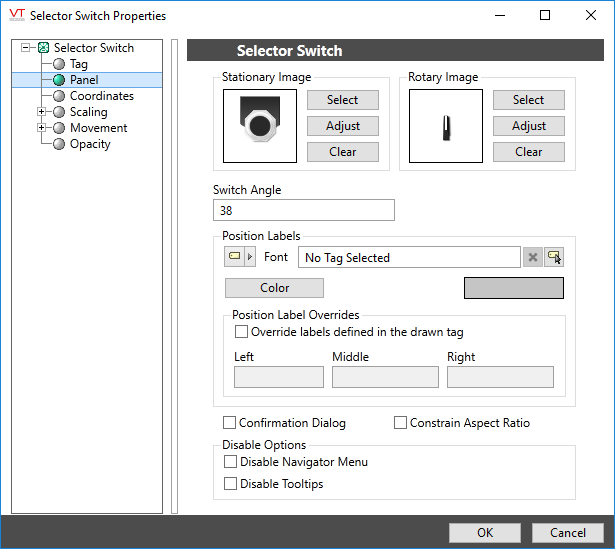Click the X icon to clear font tag
Image resolution: width=615 pixels, height=549 pixels.
pyautogui.click(x=533, y=257)
